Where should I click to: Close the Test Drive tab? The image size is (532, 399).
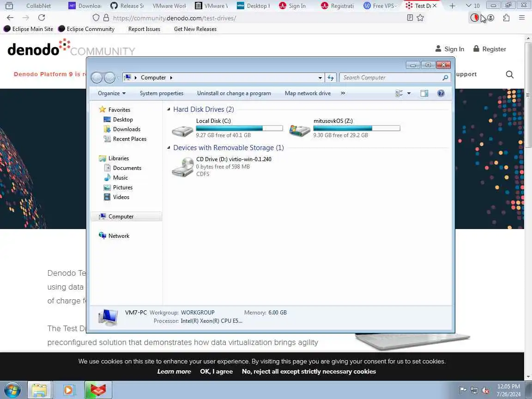pyautogui.click(x=434, y=6)
